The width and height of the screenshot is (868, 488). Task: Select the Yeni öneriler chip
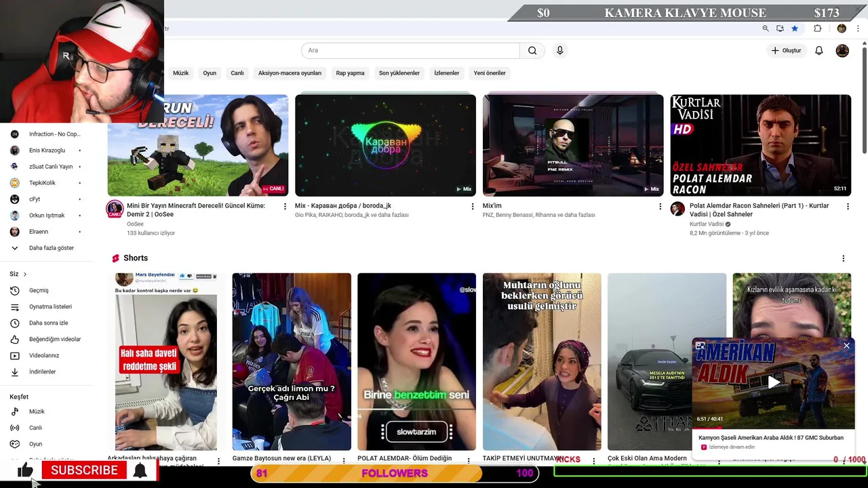point(490,73)
